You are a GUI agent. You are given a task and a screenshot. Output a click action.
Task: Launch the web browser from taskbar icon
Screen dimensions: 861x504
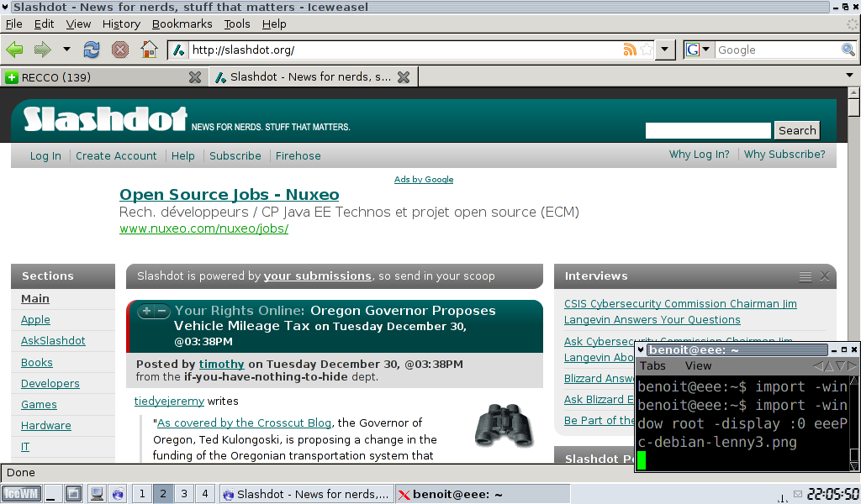[118, 494]
